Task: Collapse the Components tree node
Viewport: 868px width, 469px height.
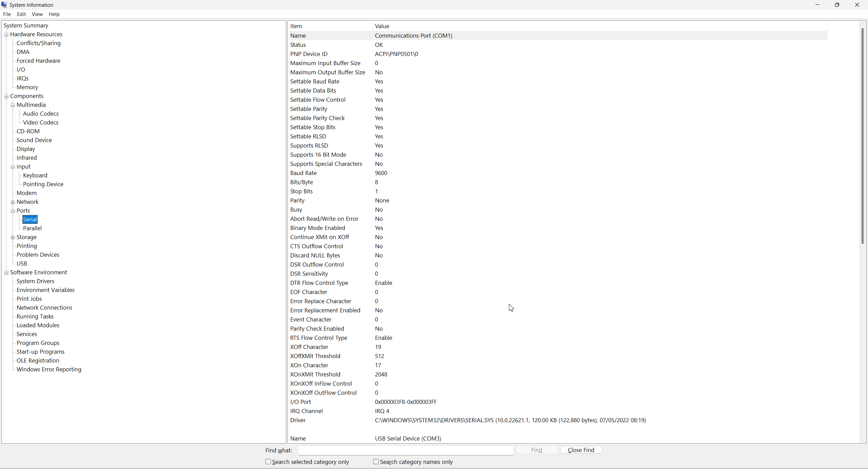Action: [6, 96]
